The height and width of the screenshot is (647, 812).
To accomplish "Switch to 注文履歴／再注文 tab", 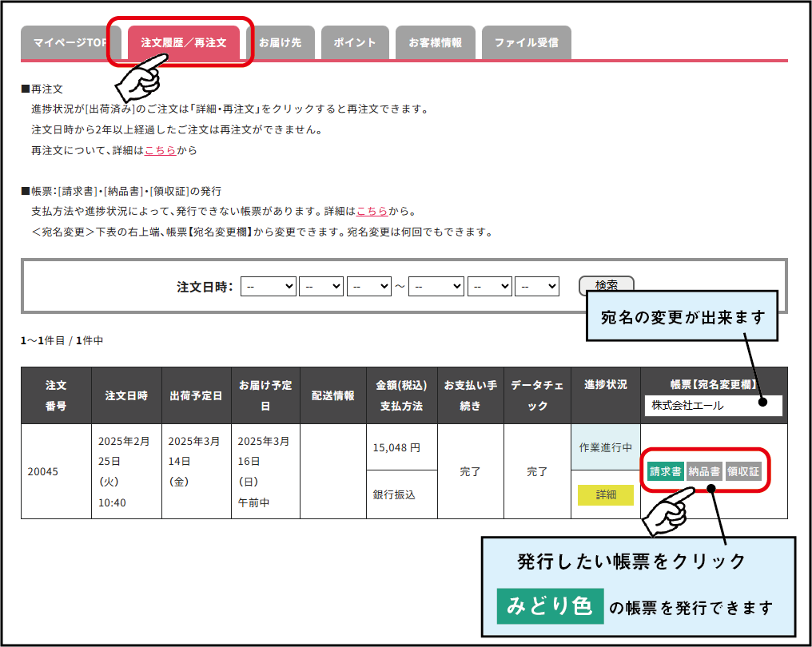I will (184, 42).
